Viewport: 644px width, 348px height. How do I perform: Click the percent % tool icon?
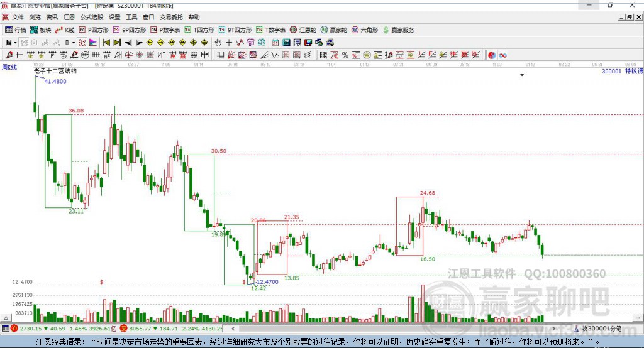[x=345, y=55]
